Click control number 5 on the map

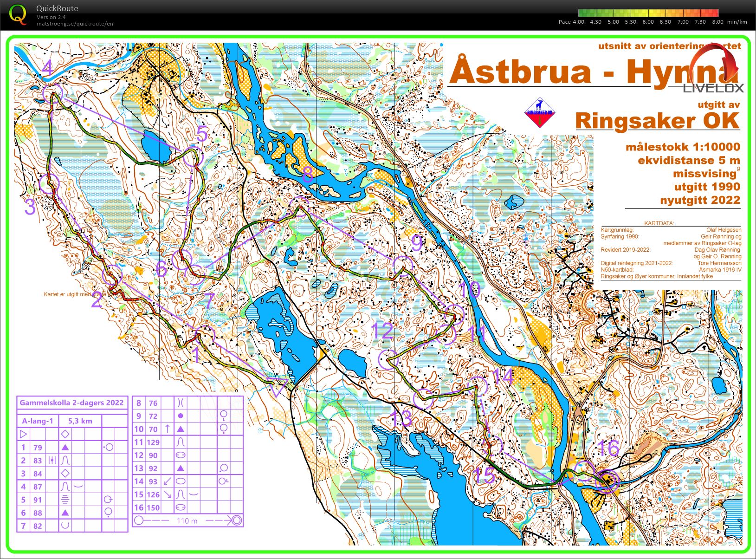[202, 134]
